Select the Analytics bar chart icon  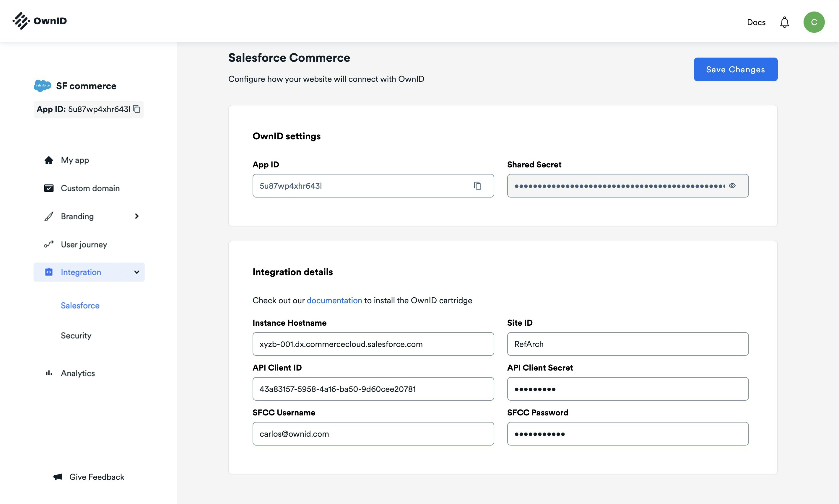point(48,373)
